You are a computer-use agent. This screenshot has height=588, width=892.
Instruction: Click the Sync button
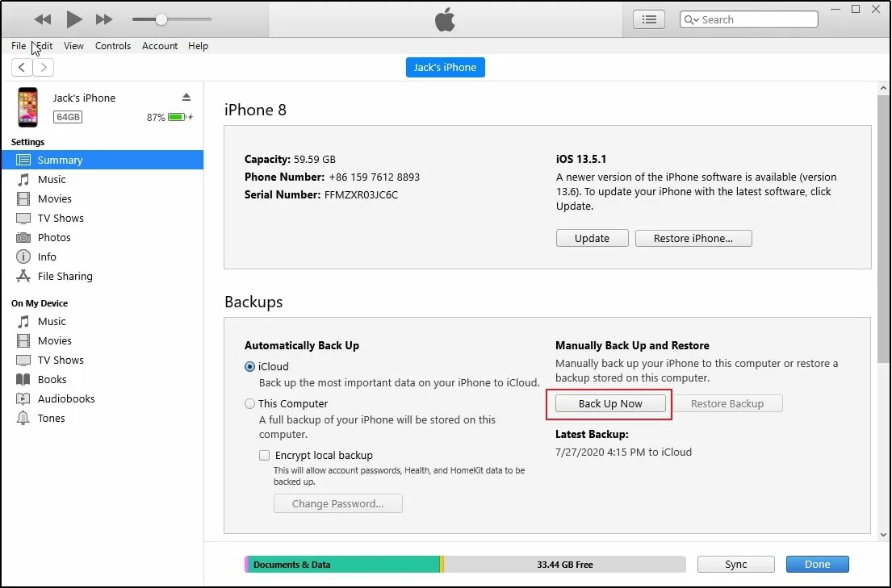(736, 564)
